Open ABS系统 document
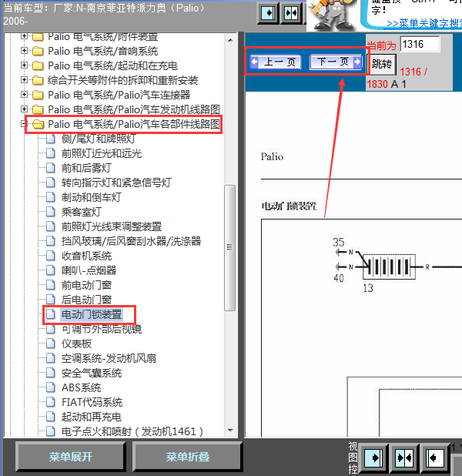This screenshot has width=462, height=476. point(81,387)
